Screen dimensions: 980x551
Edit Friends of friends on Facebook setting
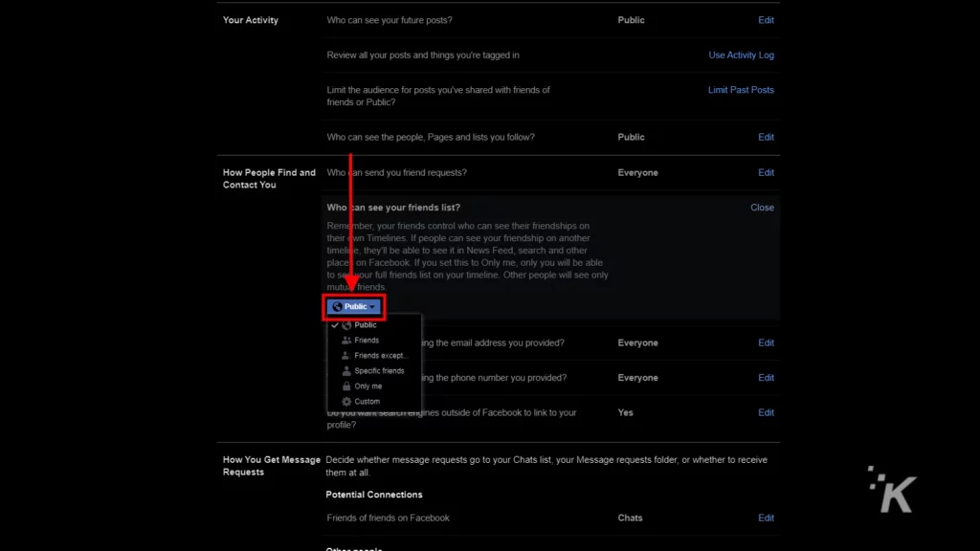[766, 518]
